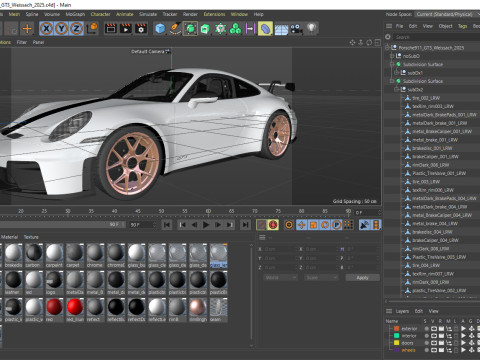Image resolution: width=480 pixels, height=360 pixels.
Task: Open Edit Render Settings clapperboard gear
Action: click(x=141, y=29)
